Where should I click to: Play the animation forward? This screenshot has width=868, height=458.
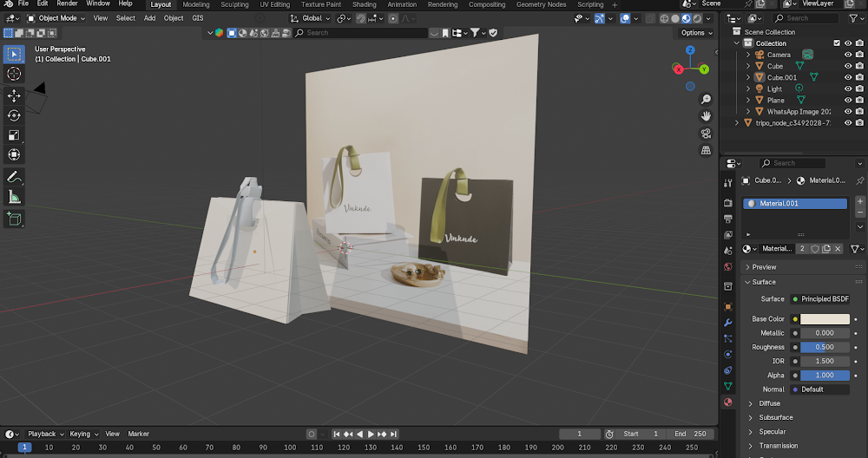point(371,435)
